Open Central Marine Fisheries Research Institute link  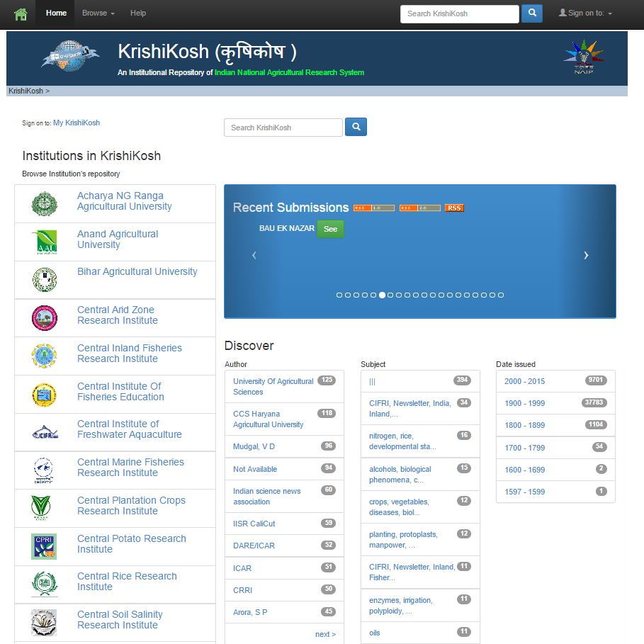tap(130, 468)
